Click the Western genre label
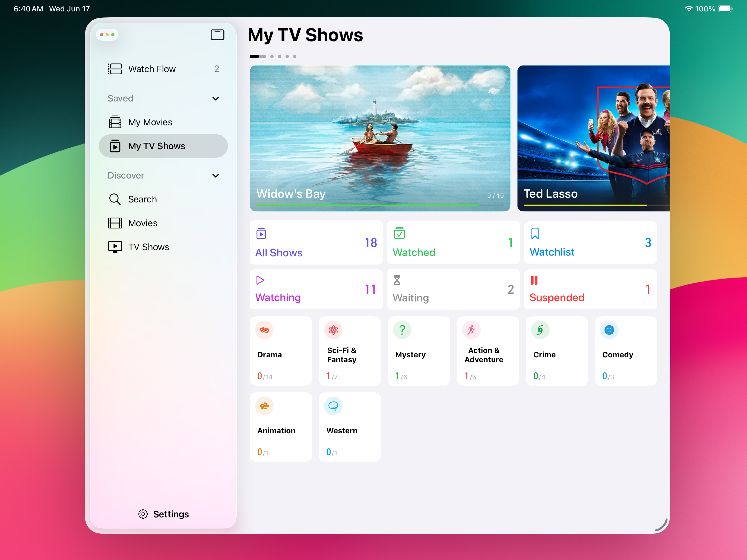Image resolution: width=747 pixels, height=560 pixels. pos(342,431)
